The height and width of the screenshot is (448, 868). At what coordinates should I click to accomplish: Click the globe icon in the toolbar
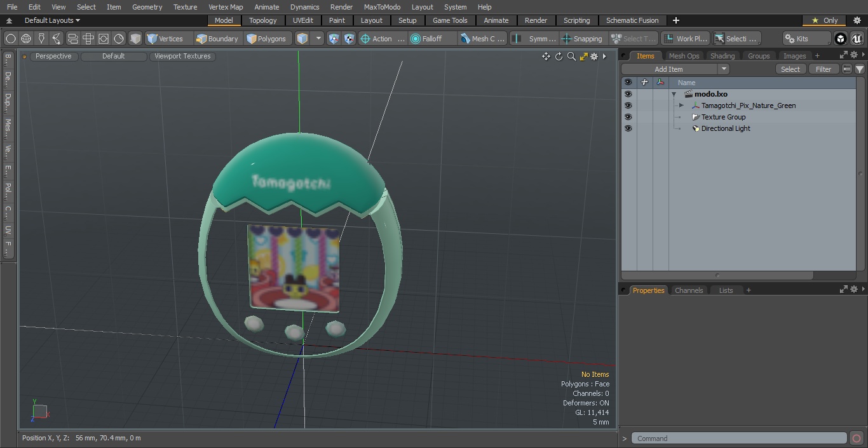coord(26,39)
